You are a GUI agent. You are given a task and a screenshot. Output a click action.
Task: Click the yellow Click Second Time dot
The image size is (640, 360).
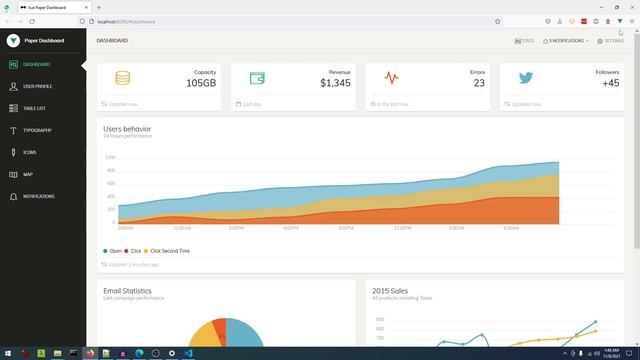tap(146, 251)
